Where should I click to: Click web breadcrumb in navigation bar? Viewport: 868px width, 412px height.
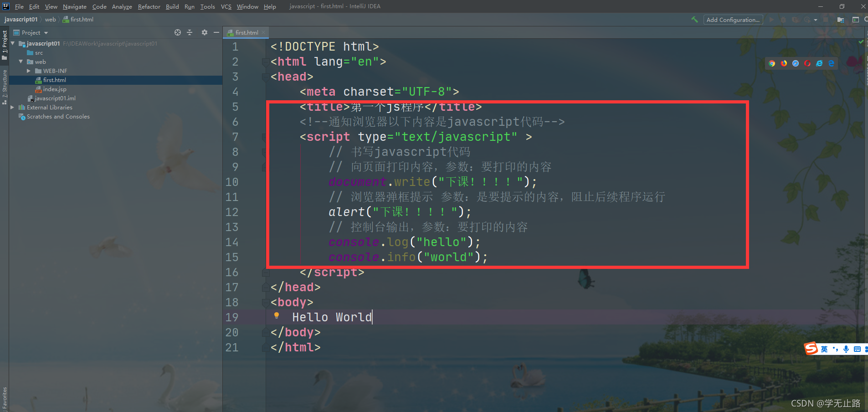(x=51, y=20)
